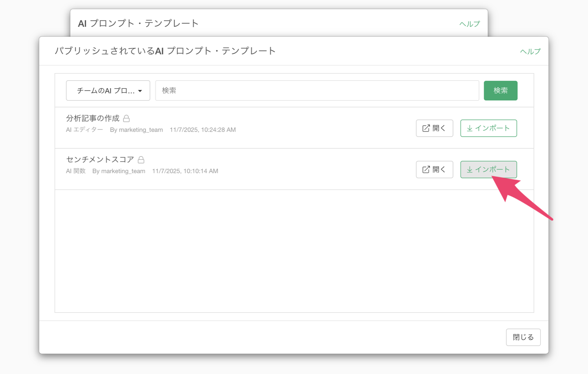Click the By marketing_team text under 分析記事の作成

click(x=136, y=130)
